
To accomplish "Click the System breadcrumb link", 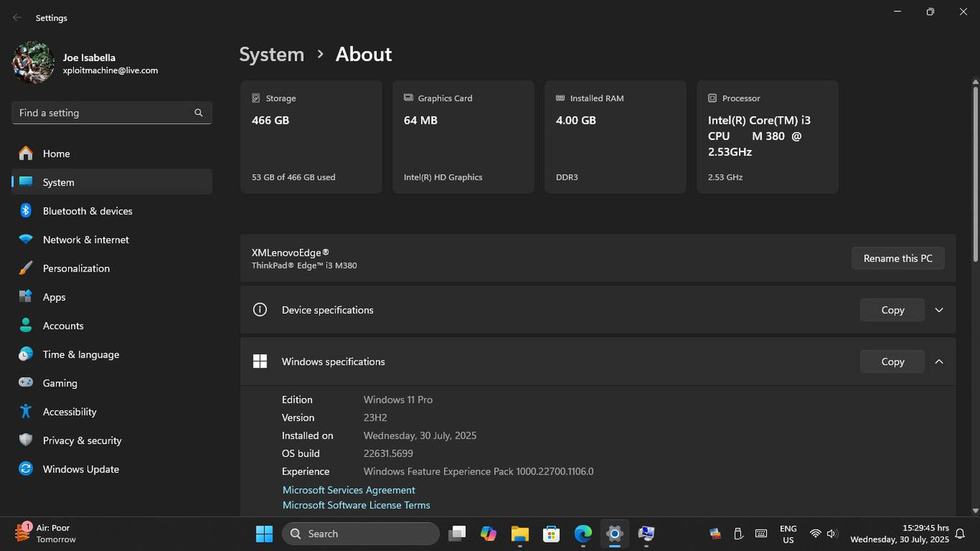I will pos(271,54).
